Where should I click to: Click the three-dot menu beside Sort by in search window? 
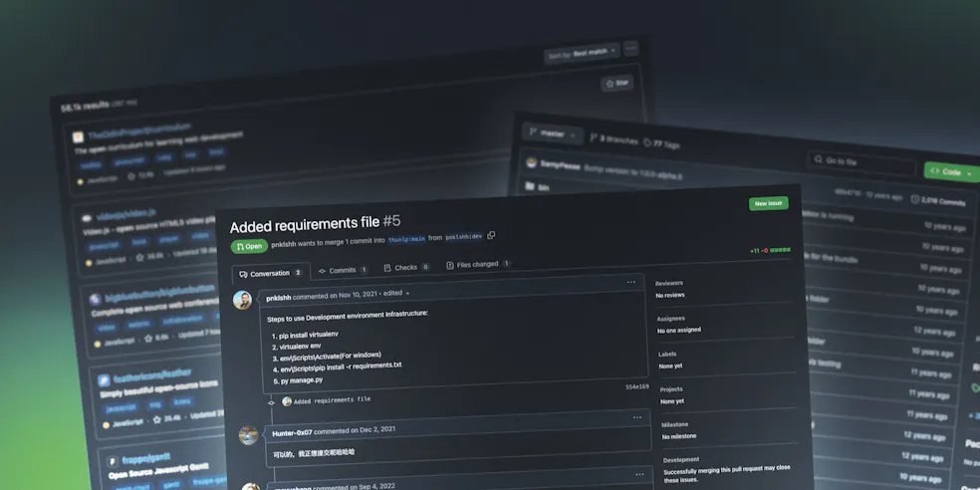click(x=630, y=48)
